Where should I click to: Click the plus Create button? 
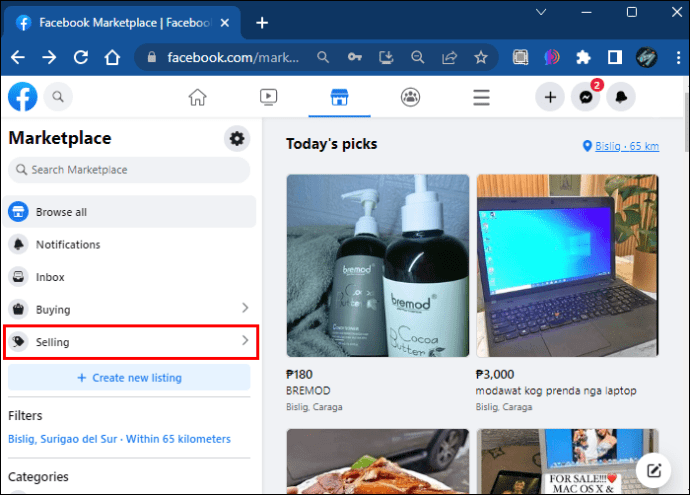pyautogui.click(x=550, y=97)
